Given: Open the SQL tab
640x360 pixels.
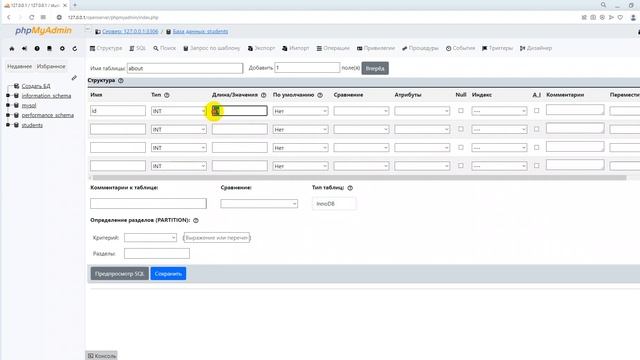Looking at the screenshot, I should point(138,48).
